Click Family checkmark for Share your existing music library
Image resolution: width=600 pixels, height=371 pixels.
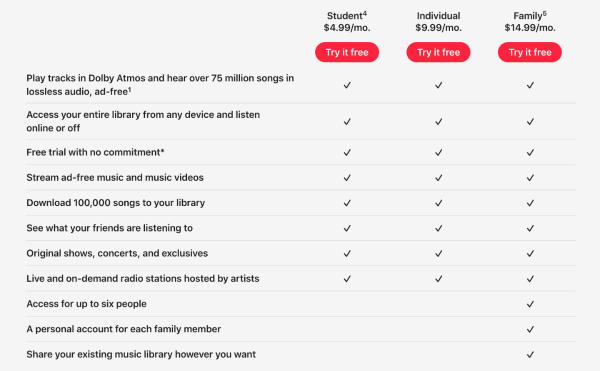(x=530, y=355)
